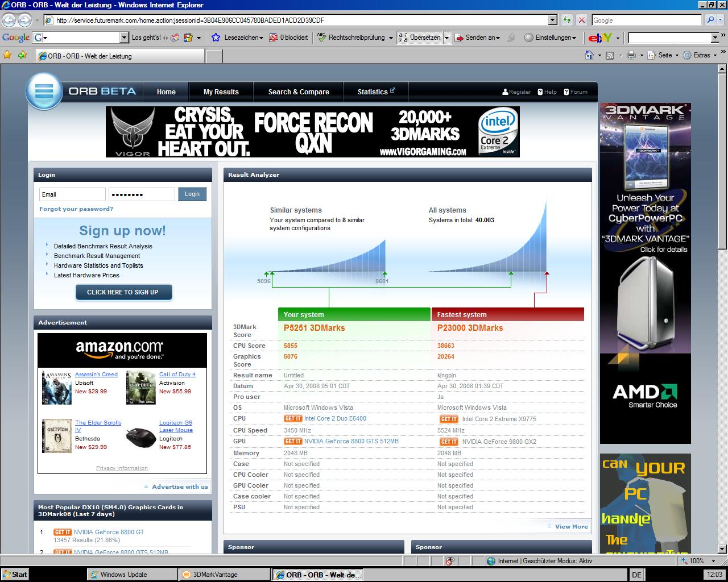Click the Privacy Information link
Viewport: 728px width, 582px height.
(122, 468)
